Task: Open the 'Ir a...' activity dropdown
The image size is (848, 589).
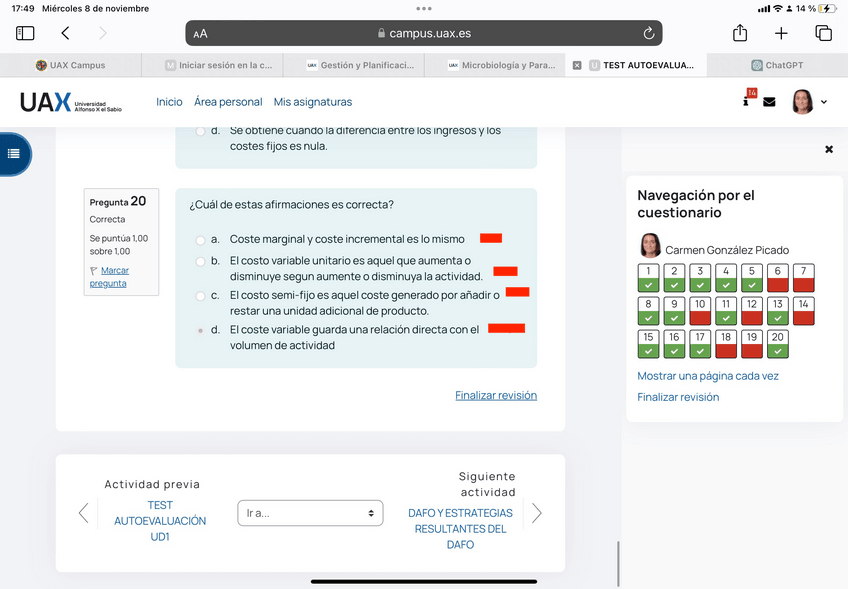Action: point(310,513)
